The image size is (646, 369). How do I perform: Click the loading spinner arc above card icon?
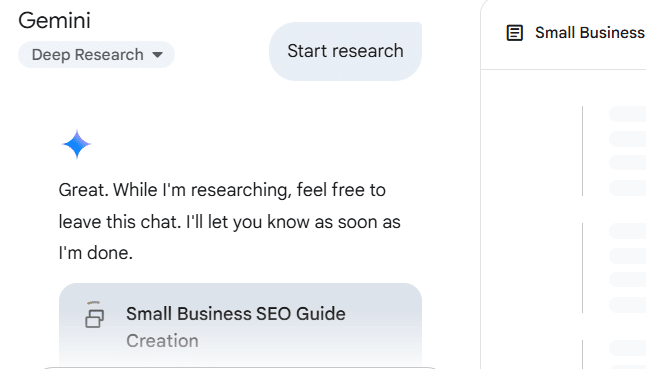[94, 303]
